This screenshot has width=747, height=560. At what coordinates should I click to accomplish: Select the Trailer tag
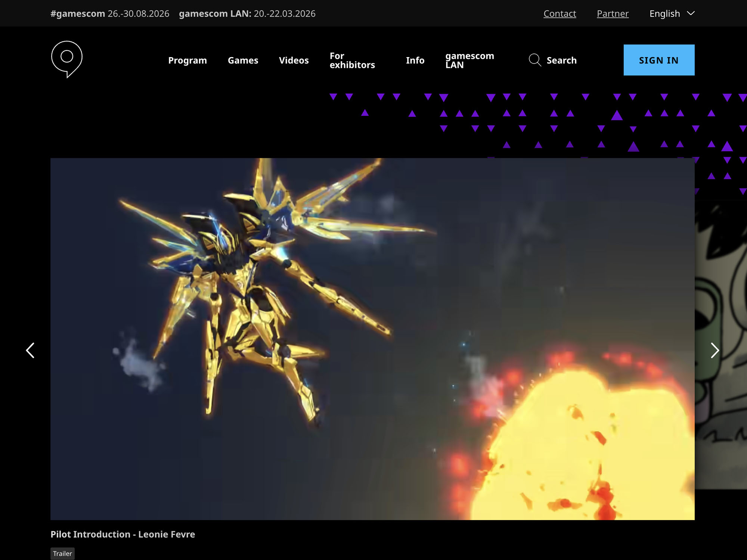pyautogui.click(x=62, y=554)
